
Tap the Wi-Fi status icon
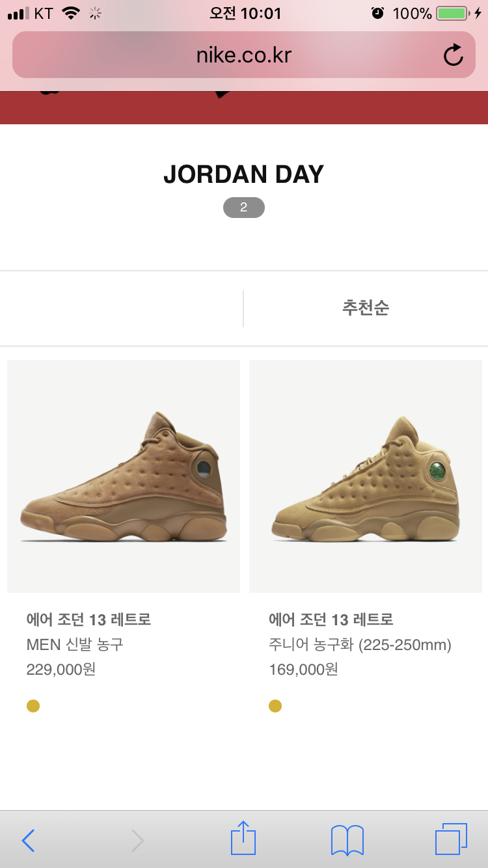tap(70, 13)
